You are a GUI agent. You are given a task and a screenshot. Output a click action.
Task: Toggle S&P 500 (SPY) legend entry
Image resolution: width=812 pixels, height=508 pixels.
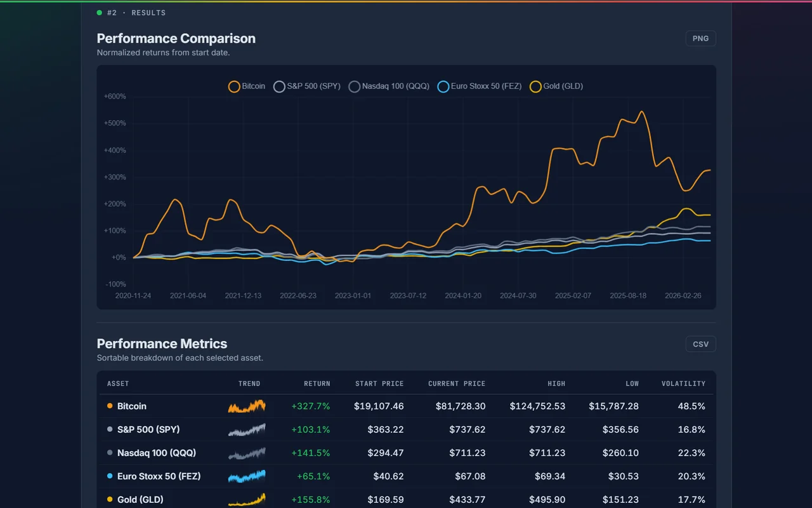(306, 86)
